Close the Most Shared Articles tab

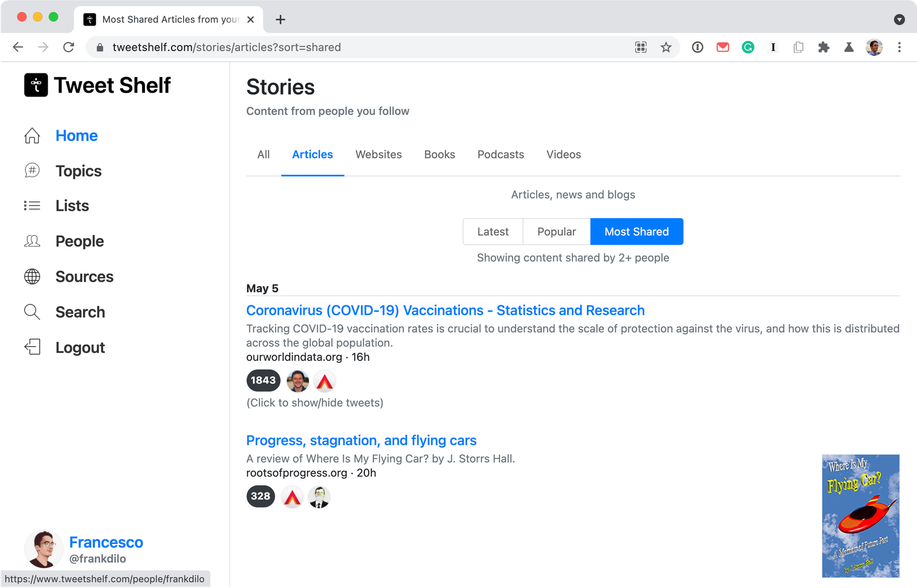click(x=250, y=19)
